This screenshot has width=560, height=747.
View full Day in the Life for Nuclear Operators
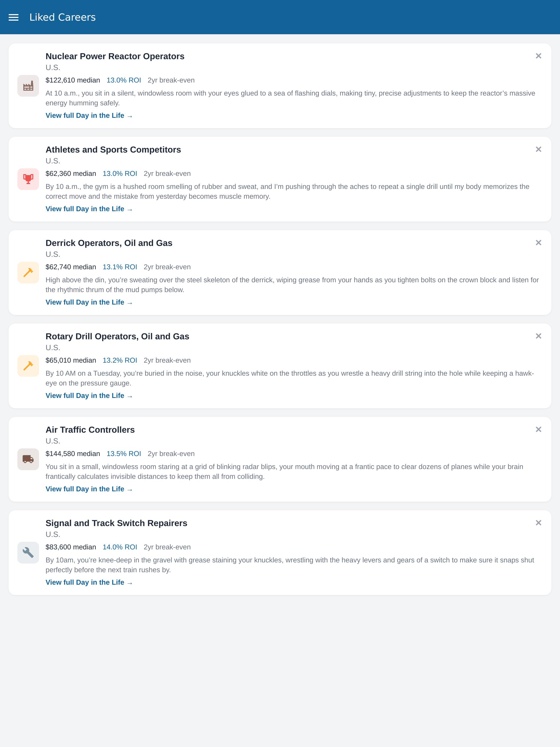(x=89, y=115)
